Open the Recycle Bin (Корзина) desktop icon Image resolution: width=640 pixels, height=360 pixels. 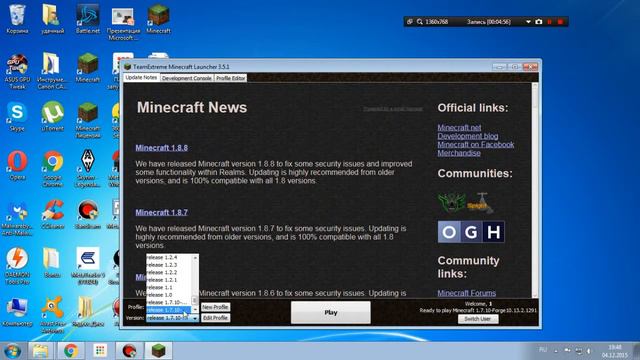pyautogui.click(x=17, y=18)
